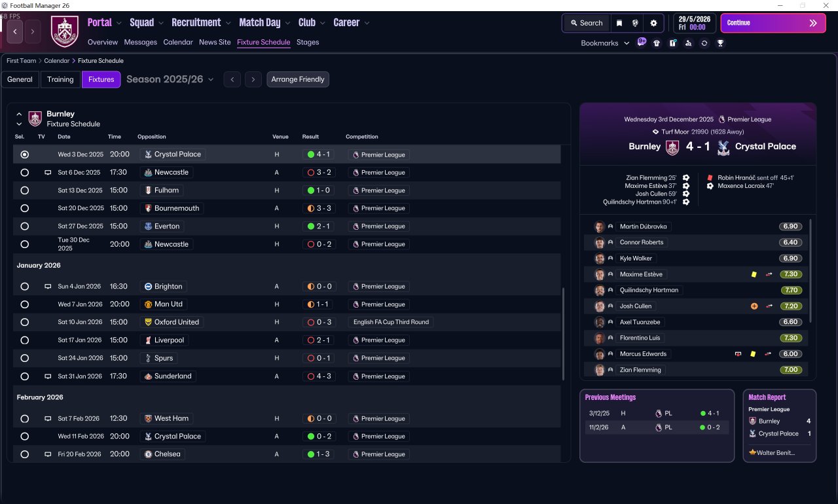
Task: Switch to the General tab
Action: click(x=20, y=79)
